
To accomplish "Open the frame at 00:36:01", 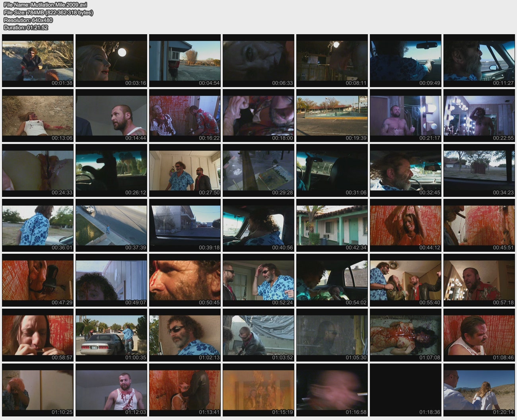I will 38,226.
